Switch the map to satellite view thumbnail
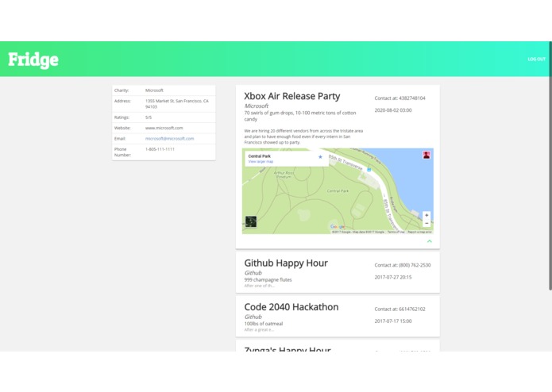 point(251,221)
